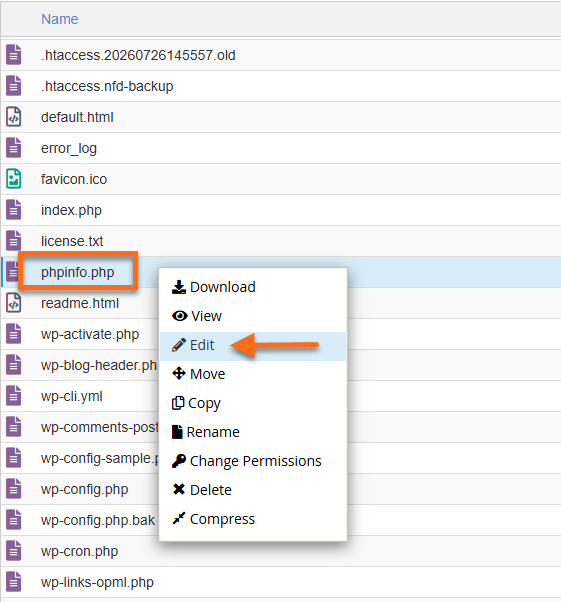
Task: Select the highlighted phpinfo.php file name
Action: coord(78,272)
